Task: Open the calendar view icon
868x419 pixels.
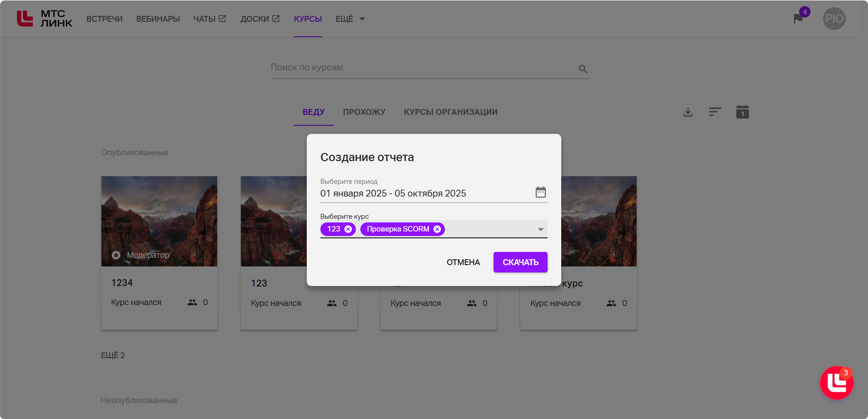Action: pyautogui.click(x=743, y=112)
